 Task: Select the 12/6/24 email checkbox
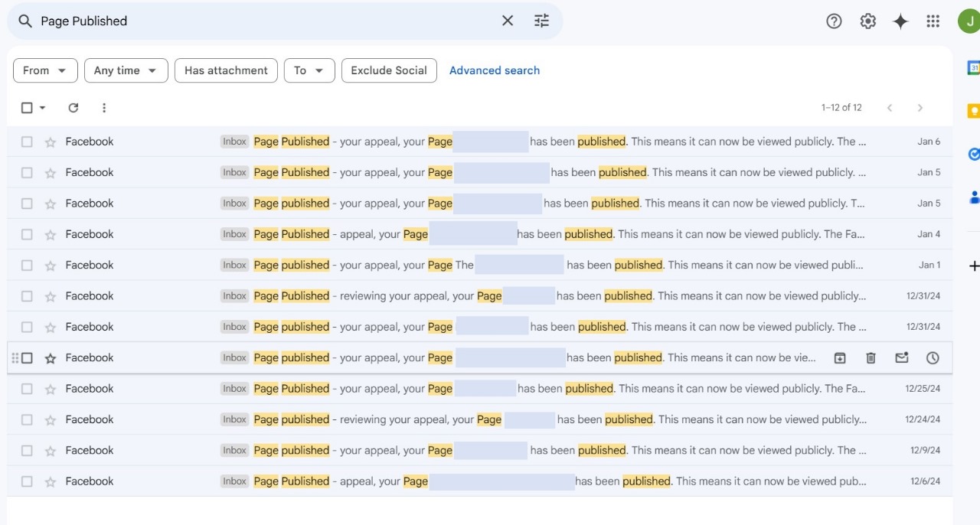pyautogui.click(x=27, y=481)
